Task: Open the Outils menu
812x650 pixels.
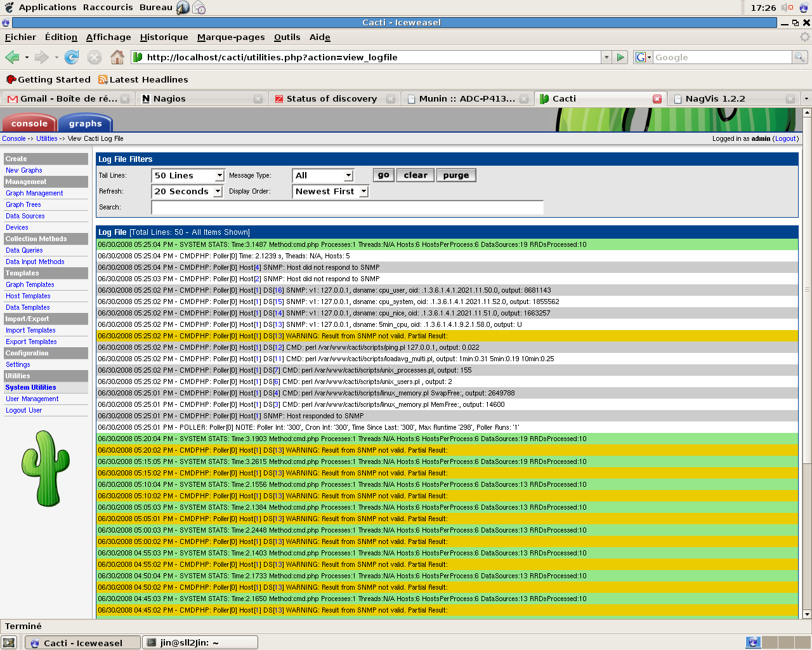Action: point(287,37)
